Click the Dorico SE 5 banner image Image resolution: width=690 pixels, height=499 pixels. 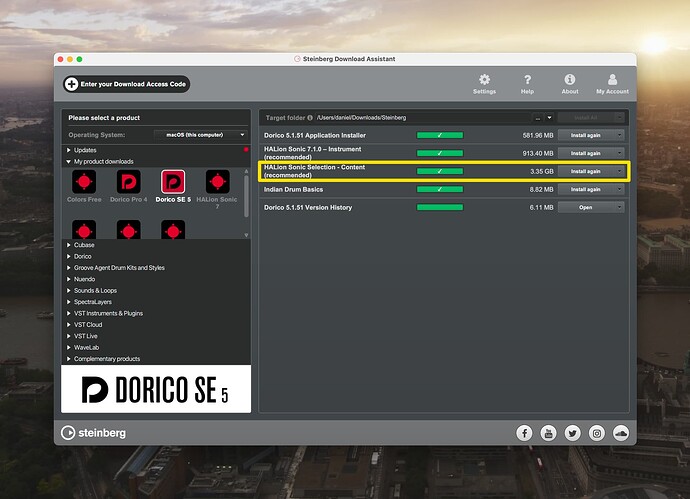[156, 389]
